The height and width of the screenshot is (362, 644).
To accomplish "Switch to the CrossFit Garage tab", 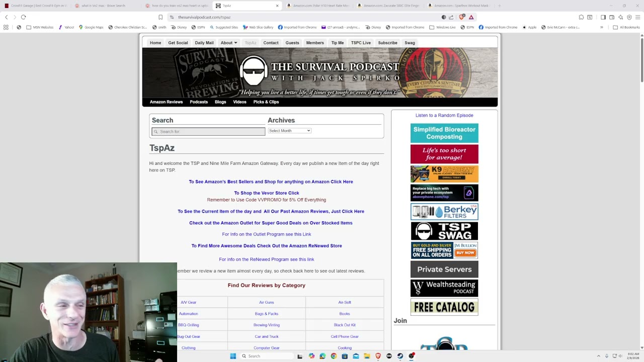I will pos(36,6).
